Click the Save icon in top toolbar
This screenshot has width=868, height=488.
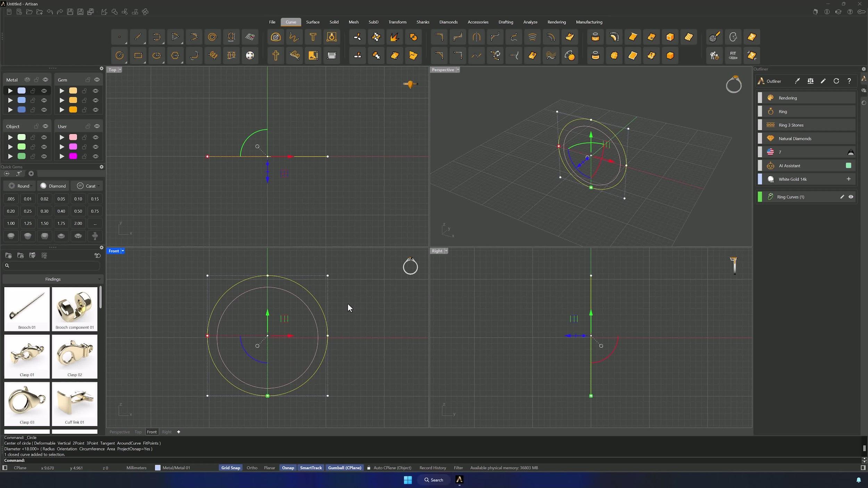70,12
